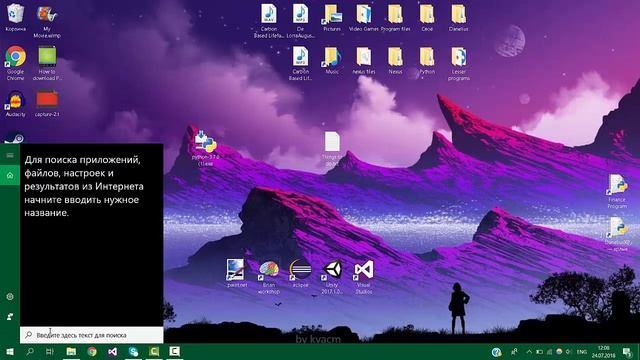
Task: Open the People icon in the taskbar
Action: (x=514, y=352)
